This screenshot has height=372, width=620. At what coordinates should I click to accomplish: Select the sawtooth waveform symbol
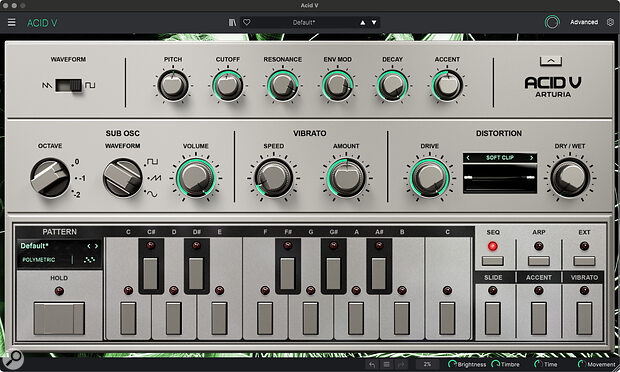click(47, 85)
